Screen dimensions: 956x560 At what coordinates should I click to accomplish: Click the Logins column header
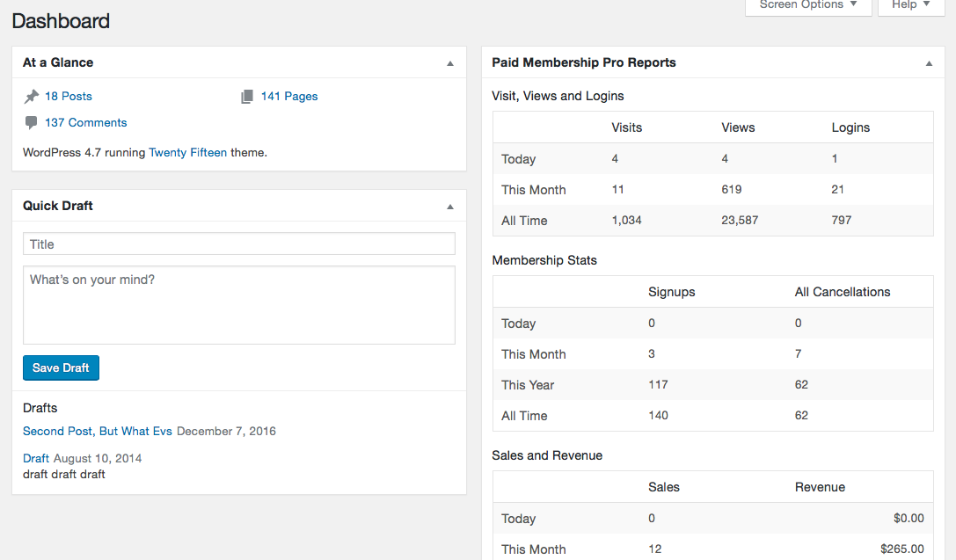pyautogui.click(x=850, y=127)
